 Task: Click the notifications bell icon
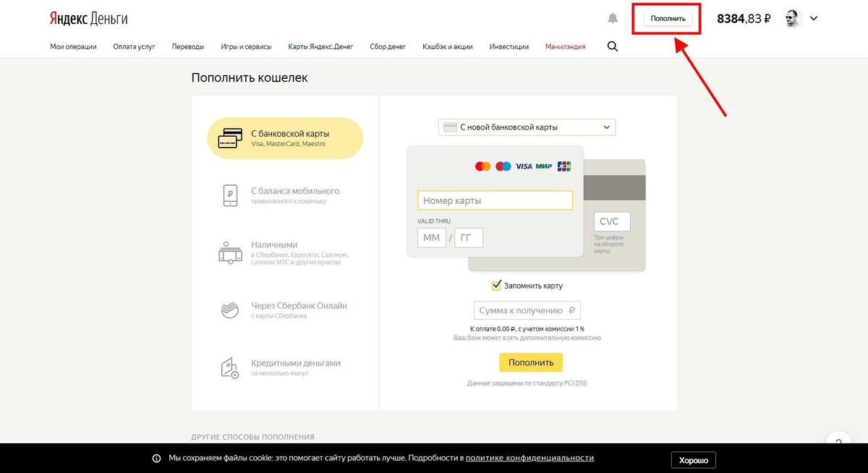(x=613, y=19)
